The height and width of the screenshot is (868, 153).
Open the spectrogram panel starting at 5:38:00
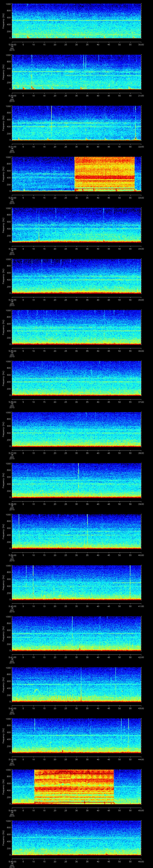tap(76, 481)
